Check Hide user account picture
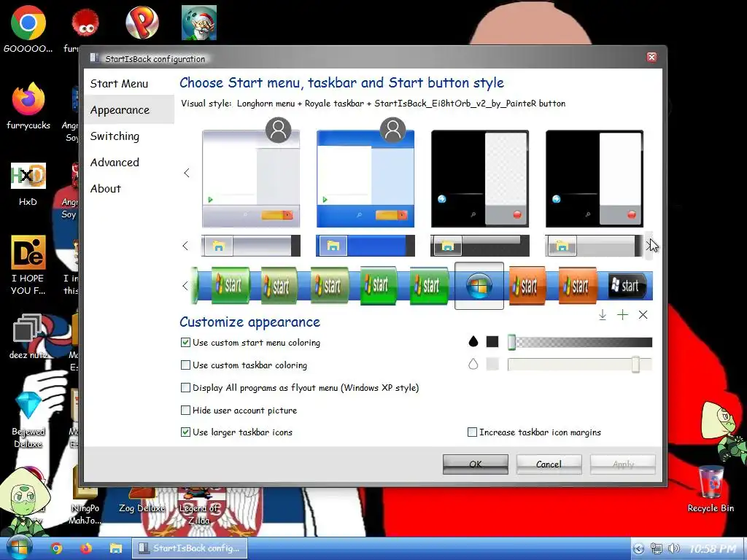 (x=186, y=410)
